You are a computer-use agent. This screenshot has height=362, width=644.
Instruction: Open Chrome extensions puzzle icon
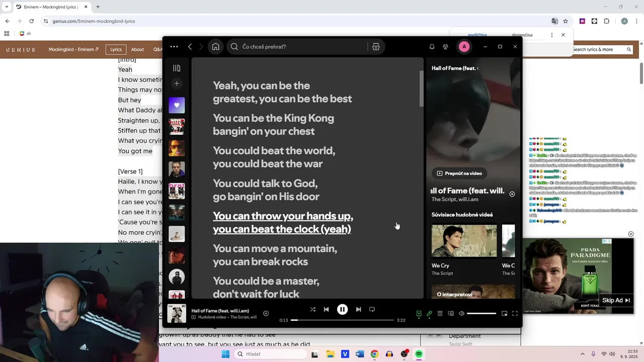(606, 21)
